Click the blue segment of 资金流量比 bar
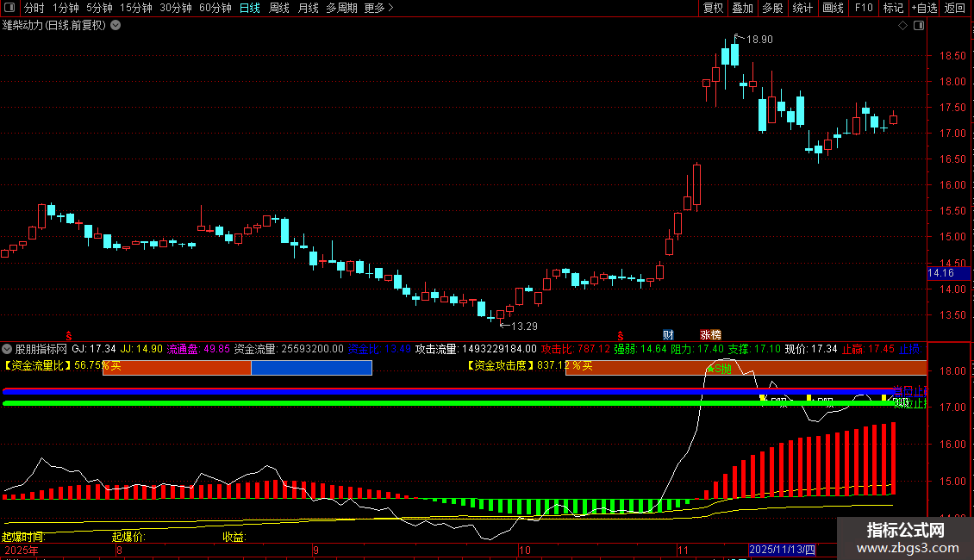Viewport: 974px width, 560px height. point(311,368)
